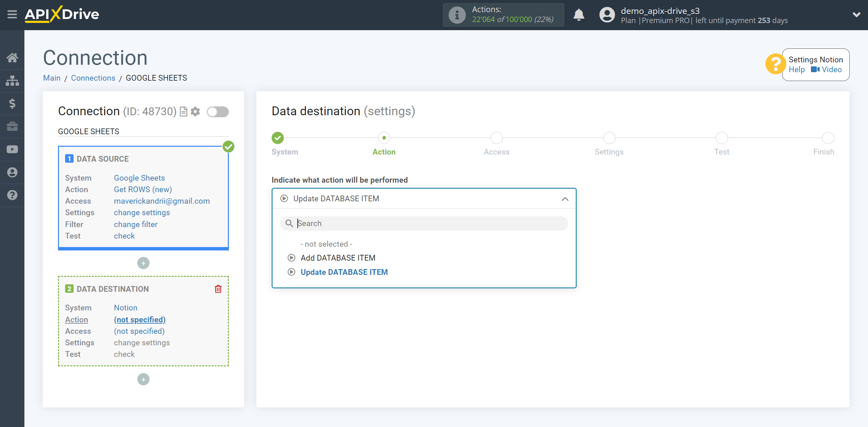Toggle the System step completed checkmark
The width and height of the screenshot is (868, 427).
click(277, 138)
